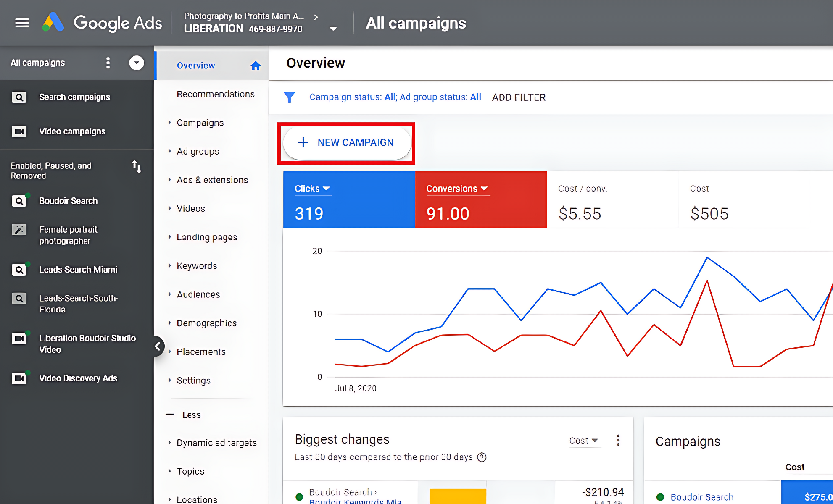
Task: Open the account switcher dropdown arrow
Action: [x=333, y=29]
